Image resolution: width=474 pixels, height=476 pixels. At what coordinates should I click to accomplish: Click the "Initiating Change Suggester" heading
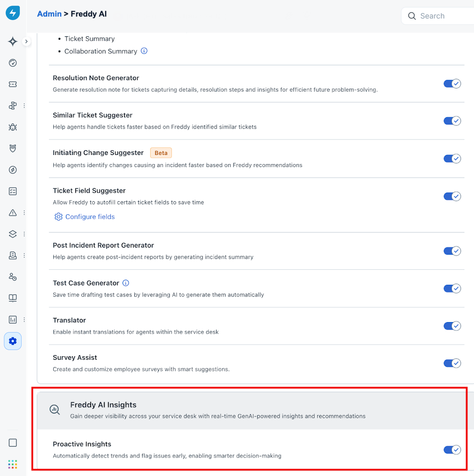[x=98, y=152]
